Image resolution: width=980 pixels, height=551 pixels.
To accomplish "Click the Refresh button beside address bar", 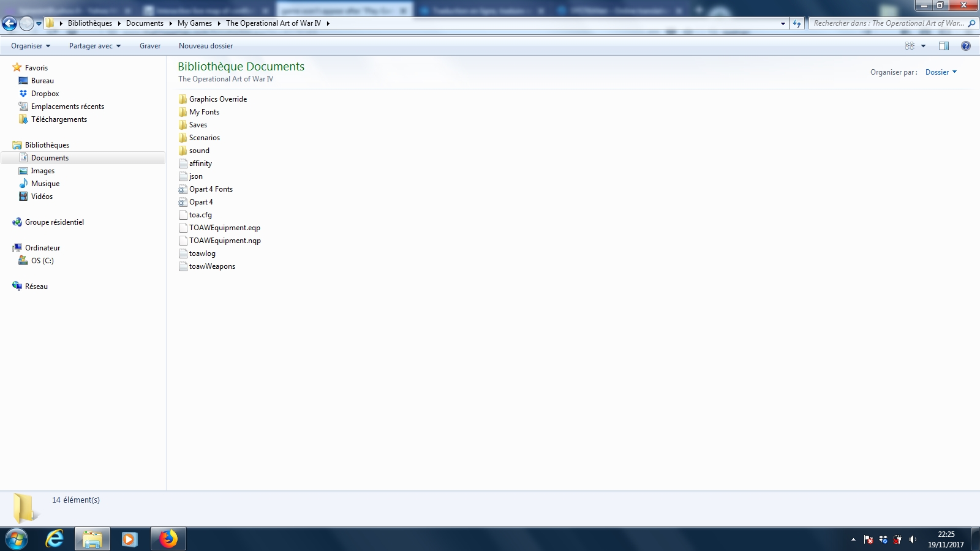I will click(796, 23).
